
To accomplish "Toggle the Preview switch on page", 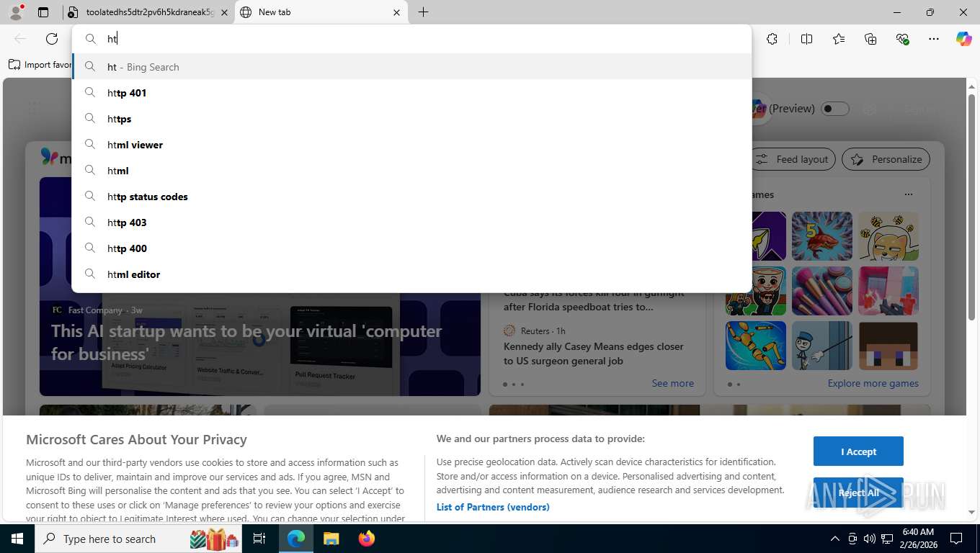I will 835,109.
